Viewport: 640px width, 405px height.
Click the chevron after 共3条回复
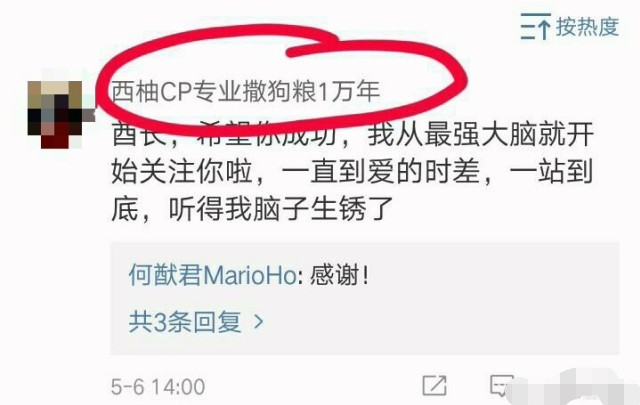258,322
